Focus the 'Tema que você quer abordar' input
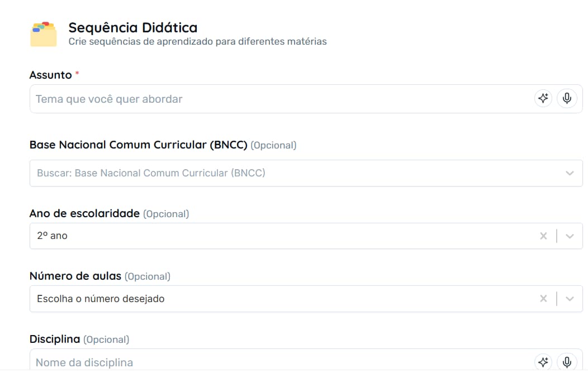This screenshot has height=373, width=588. tap(279, 99)
